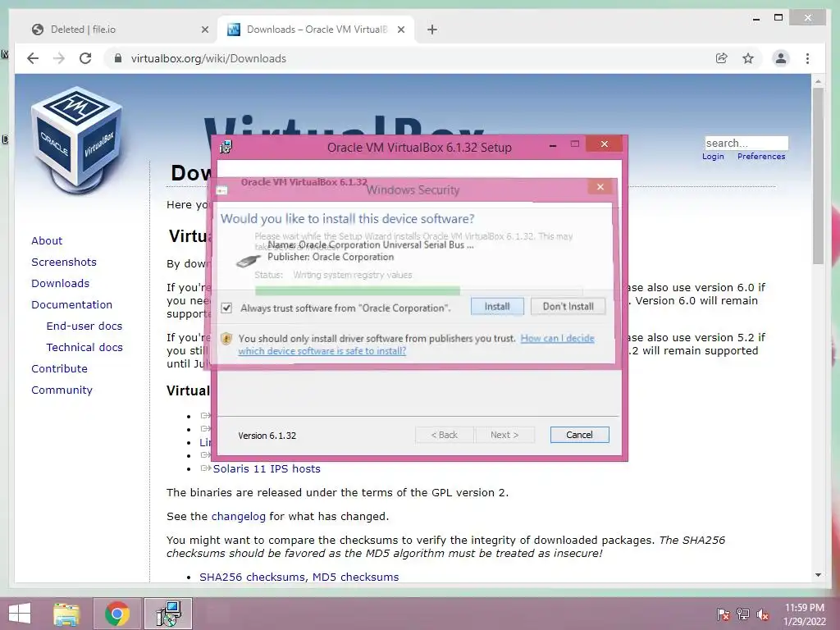
Task: Click the padlock site info icon
Action: (118, 58)
